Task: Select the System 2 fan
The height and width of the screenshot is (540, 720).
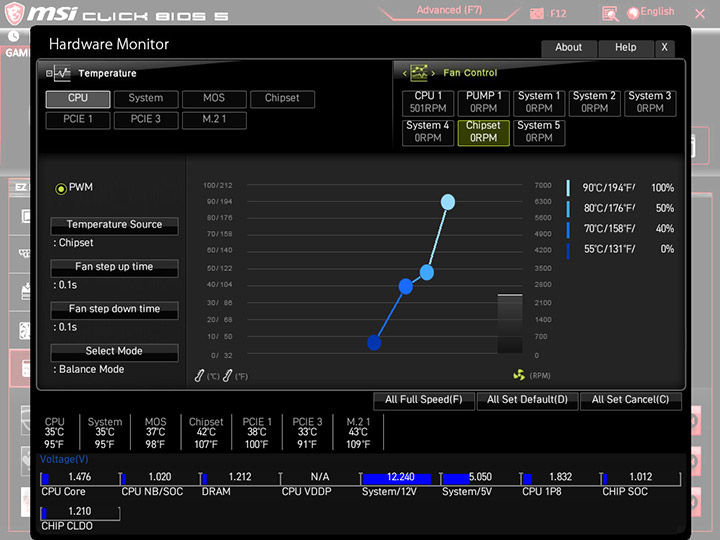Action: (594, 102)
